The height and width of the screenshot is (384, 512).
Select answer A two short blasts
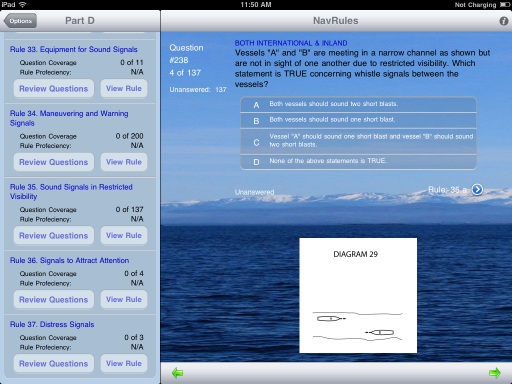click(358, 104)
